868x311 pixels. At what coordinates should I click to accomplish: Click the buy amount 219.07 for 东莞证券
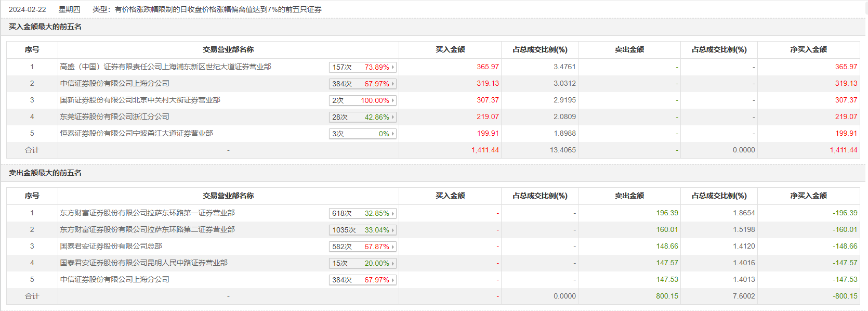point(488,116)
